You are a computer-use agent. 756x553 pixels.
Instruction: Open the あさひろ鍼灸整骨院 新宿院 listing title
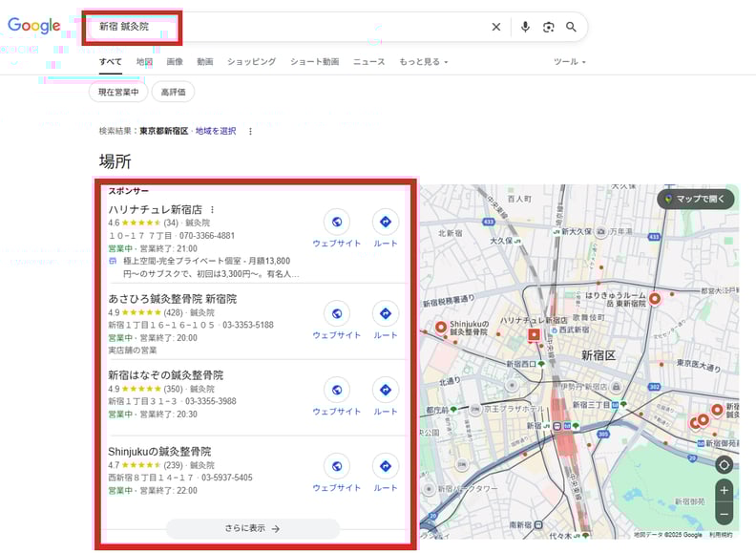pos(173,299)
